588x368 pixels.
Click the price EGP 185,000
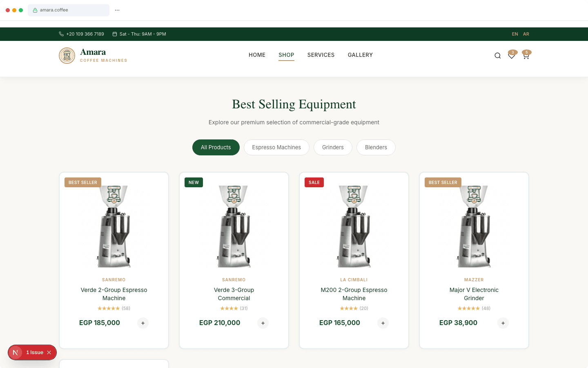pos(100,323)
